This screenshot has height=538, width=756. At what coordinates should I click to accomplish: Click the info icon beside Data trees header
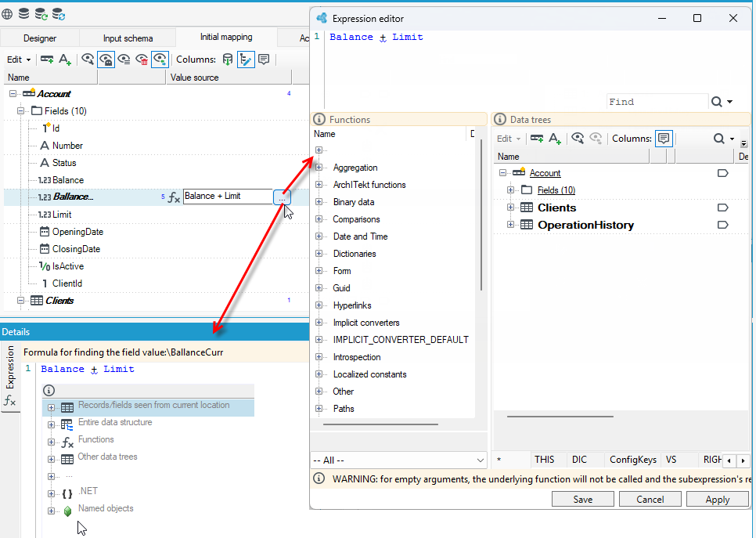tap(500, 119)
